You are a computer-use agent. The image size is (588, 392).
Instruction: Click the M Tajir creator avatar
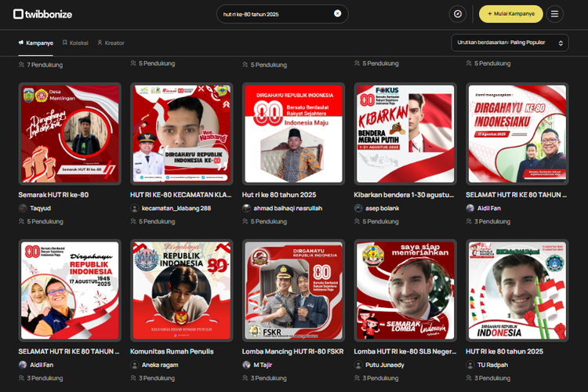pyautogui.click(x=247, y=365)
